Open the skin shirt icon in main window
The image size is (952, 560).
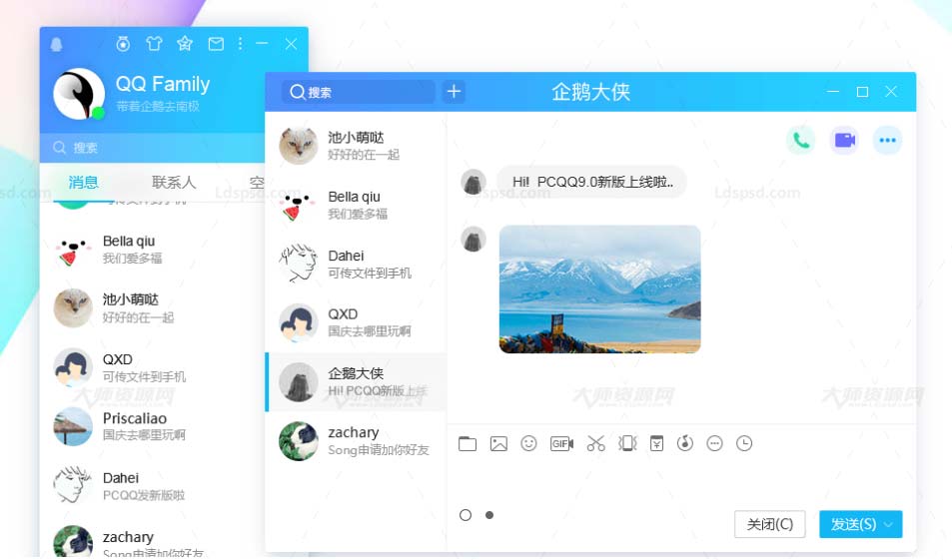(x=154, y=44)
